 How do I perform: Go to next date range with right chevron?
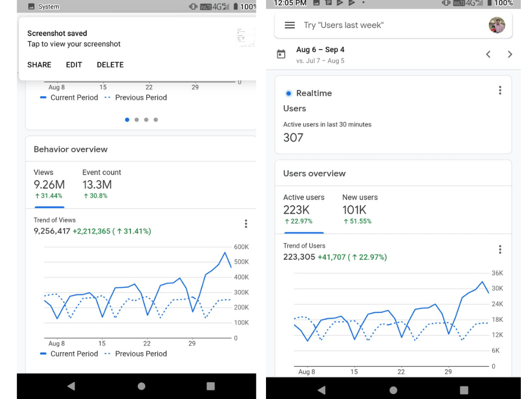click(510, 54)
